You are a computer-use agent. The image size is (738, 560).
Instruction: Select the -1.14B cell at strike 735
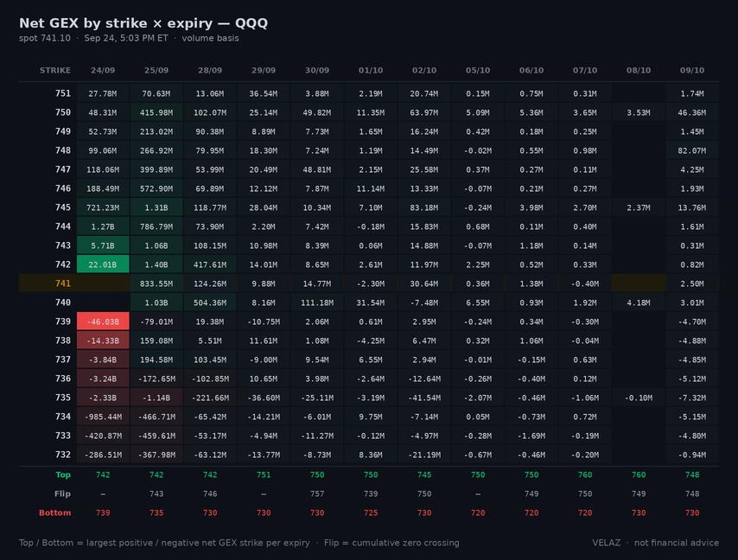click(x=156, y=398)
